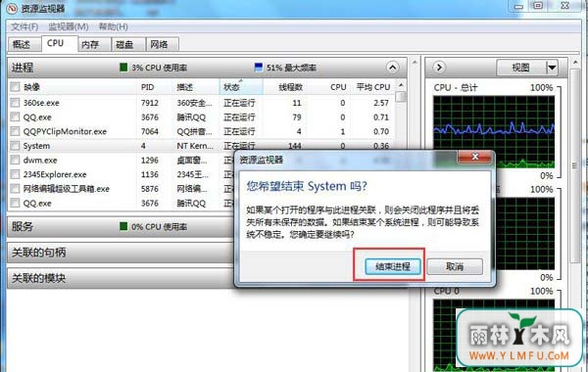Collapse the 进程 section with the chevron
The height and width of the screenshot is (372, 588).
click(x=392, y=68)
